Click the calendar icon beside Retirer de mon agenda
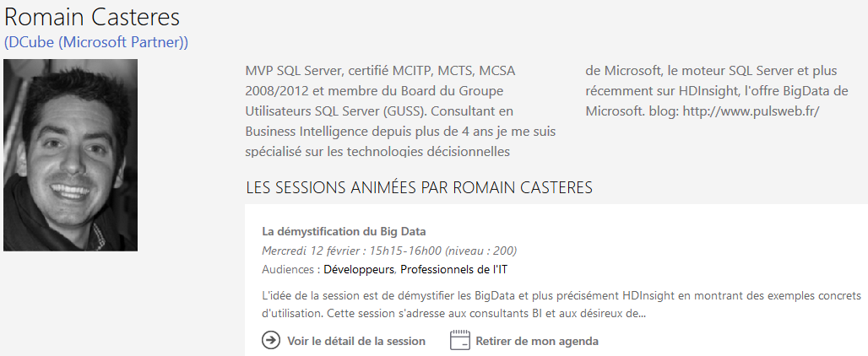 coord(459,340)
